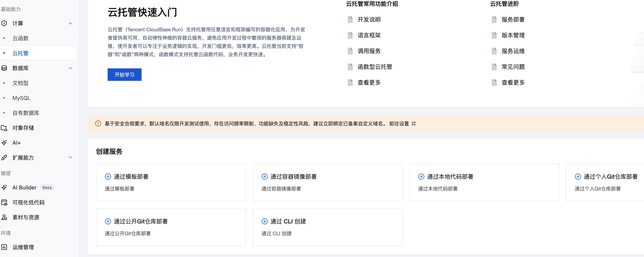Click the plus icon for 通过个人Git仓库部署
The image size is (644, 257).
click(x=578, y=177)
